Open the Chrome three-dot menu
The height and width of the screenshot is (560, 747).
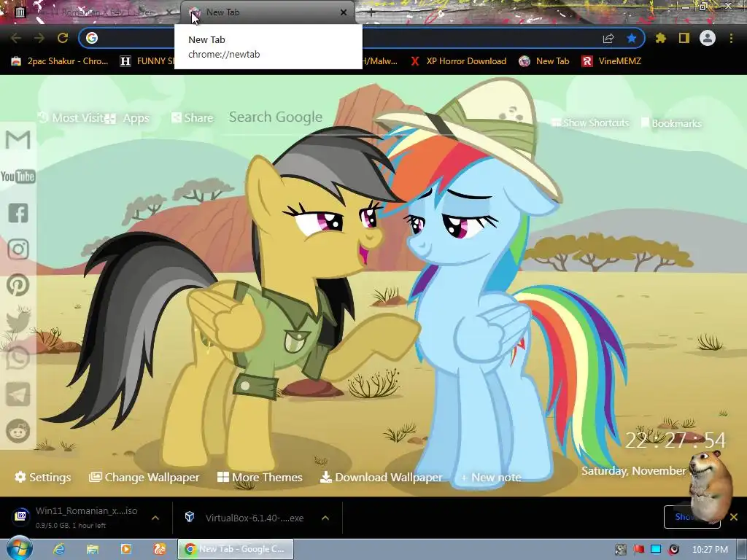point(731,38)
